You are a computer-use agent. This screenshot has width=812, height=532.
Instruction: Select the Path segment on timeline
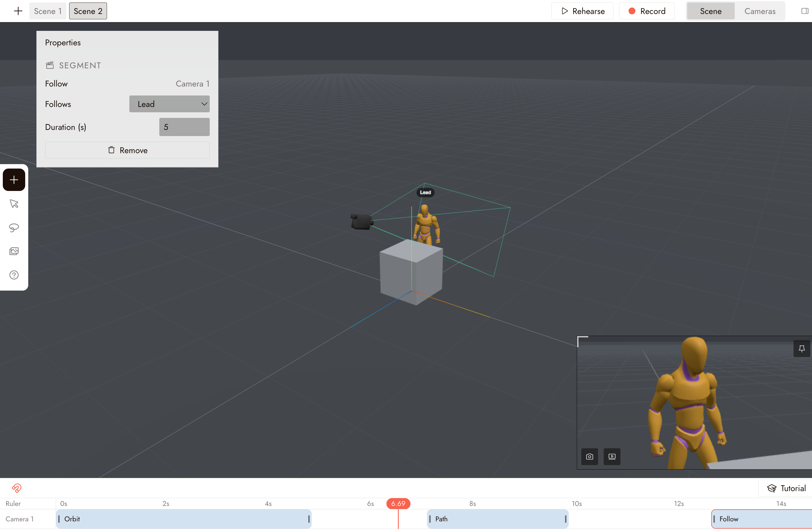498,519
